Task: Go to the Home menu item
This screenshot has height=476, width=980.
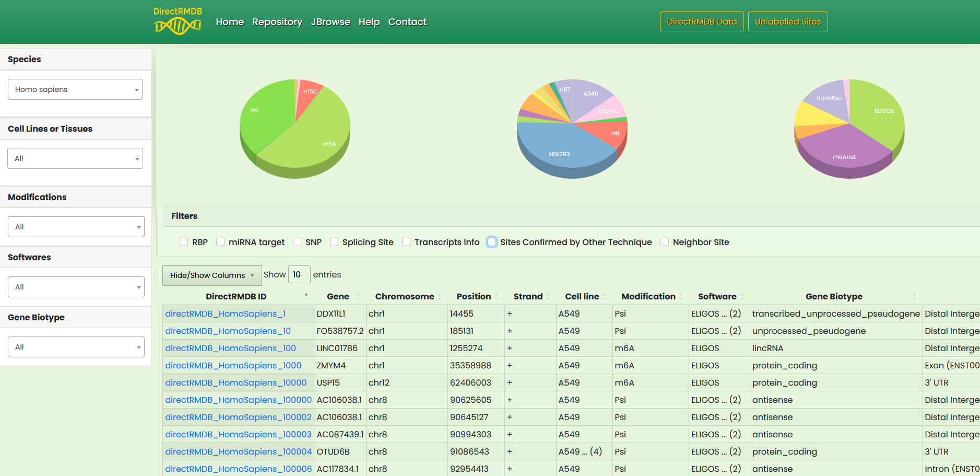Action: click(230, 22)
